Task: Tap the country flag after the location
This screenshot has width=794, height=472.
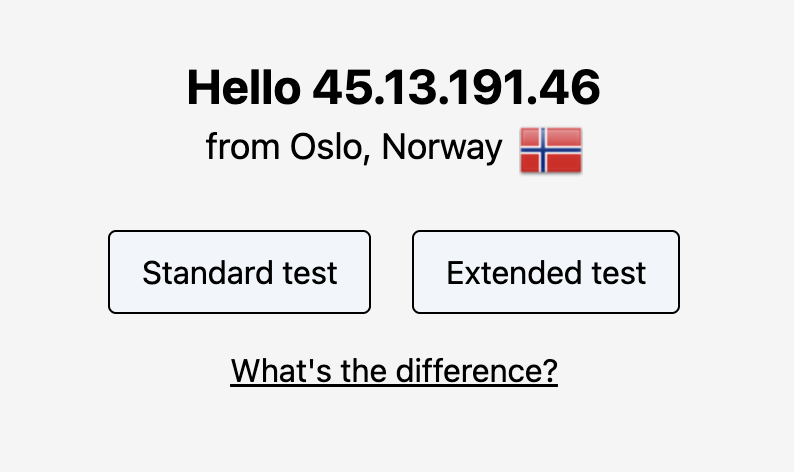Action: (551, 150)
